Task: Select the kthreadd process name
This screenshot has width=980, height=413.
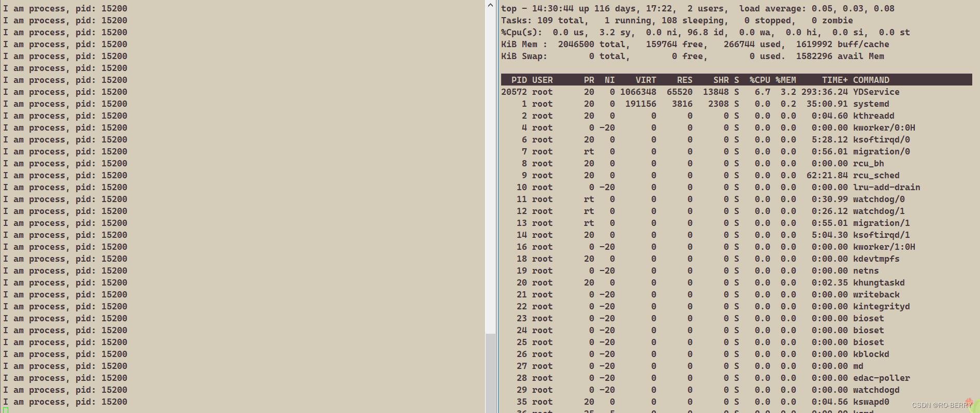Action: pyautogui.click(x=873, y=116)
